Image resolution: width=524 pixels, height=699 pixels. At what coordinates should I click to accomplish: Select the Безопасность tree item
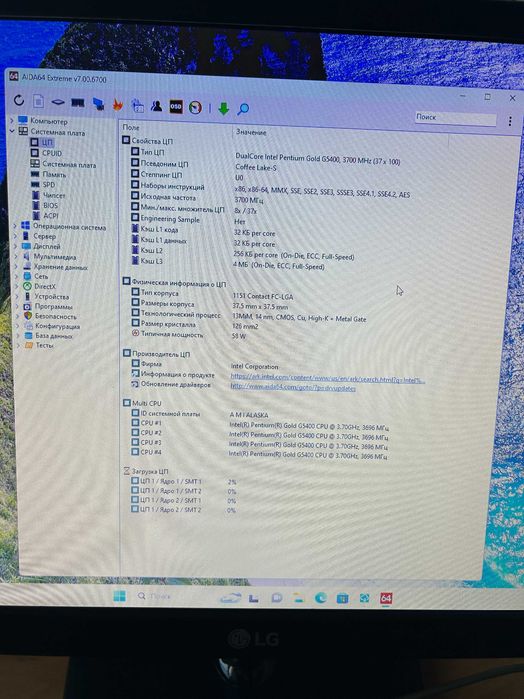click(x=50, y=317)
